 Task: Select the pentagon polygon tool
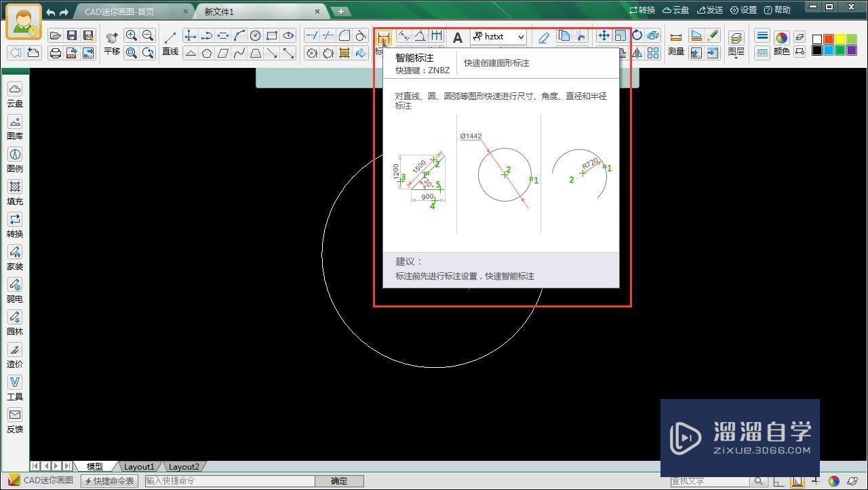pyautogui.click(x=207, y=53)
